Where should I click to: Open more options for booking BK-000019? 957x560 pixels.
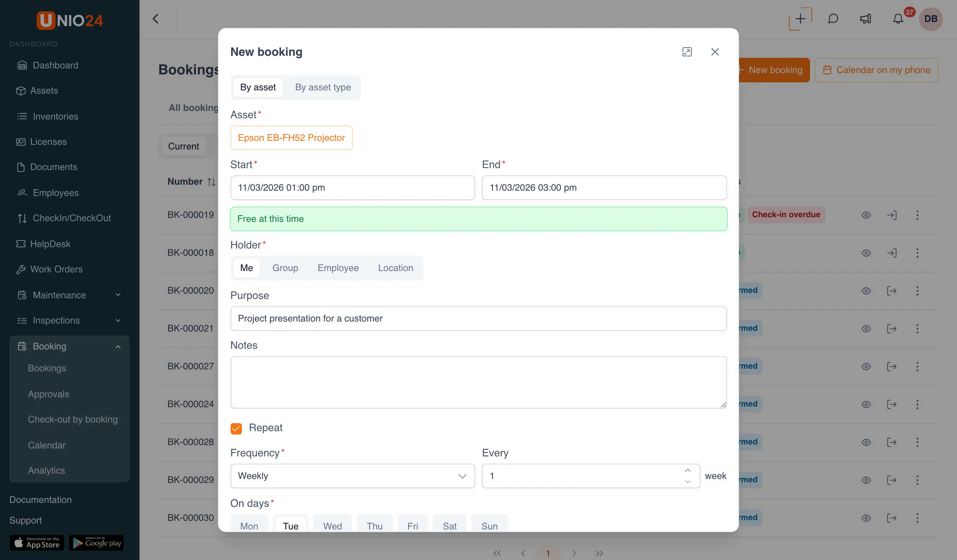(x=917, y=215)
